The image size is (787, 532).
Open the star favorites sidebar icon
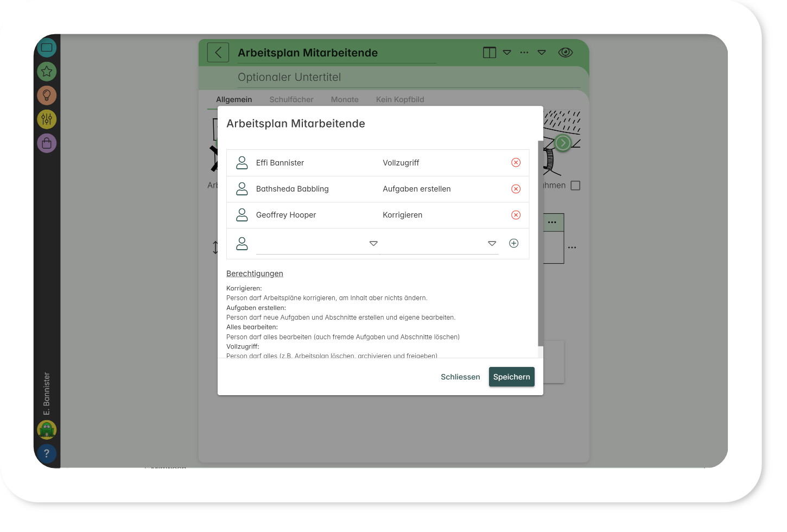point(47,71)
